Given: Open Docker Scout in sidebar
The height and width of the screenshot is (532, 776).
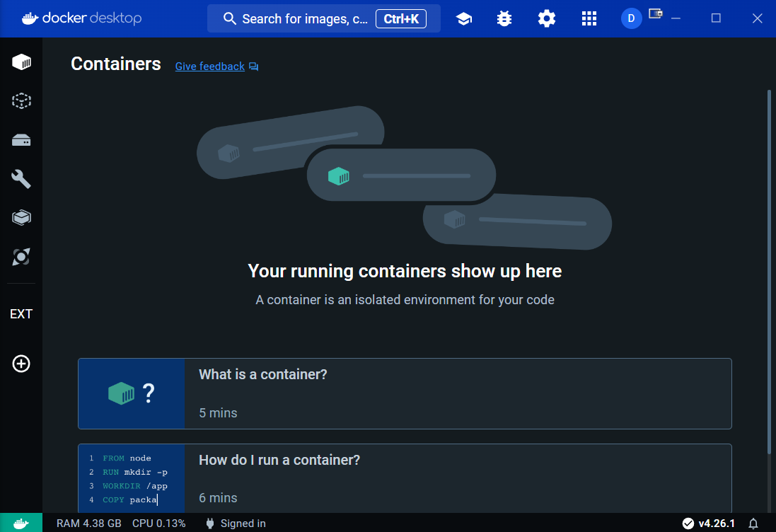Looking at the screenshot, I should pyautogui.click(x=21, y=256).
